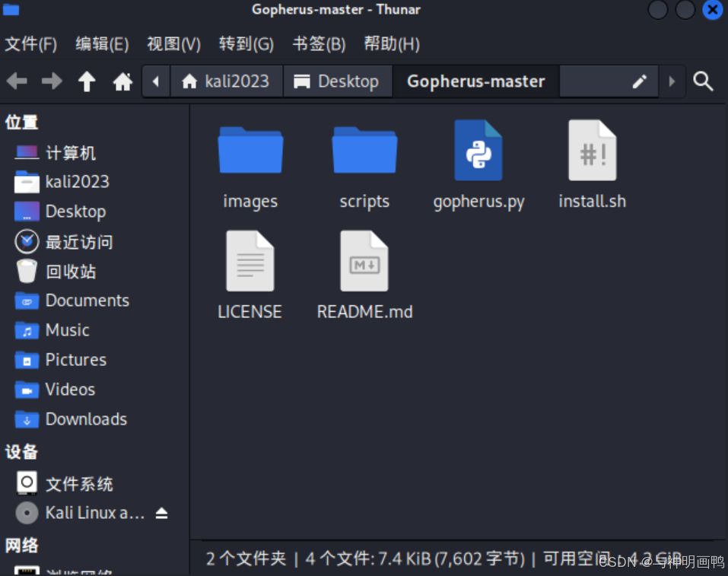Open the 转到(G) menu

(x=246, y=44)
